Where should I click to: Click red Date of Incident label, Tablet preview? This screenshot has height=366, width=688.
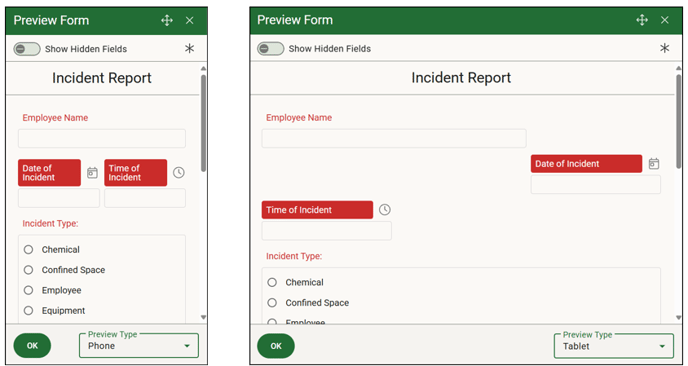(586, 164)
